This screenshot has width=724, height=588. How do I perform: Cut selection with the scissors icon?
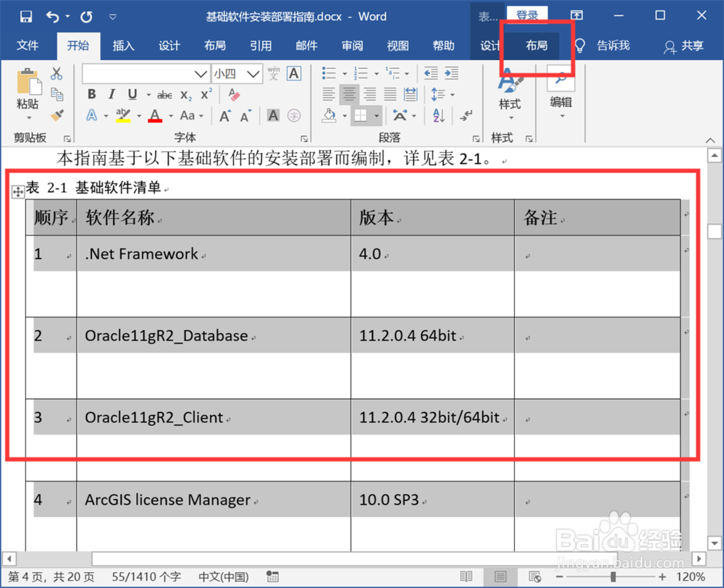(x=56, y=73)
